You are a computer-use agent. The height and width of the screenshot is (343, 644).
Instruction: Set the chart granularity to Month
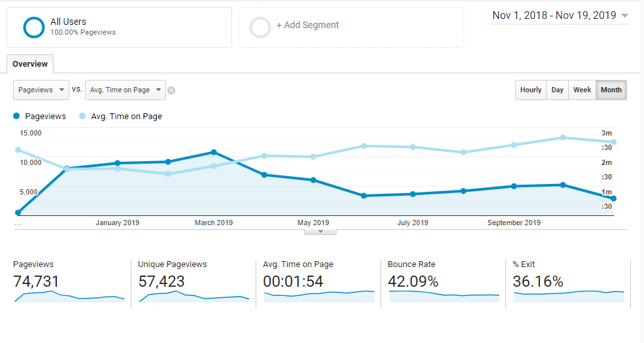(611, 90)
